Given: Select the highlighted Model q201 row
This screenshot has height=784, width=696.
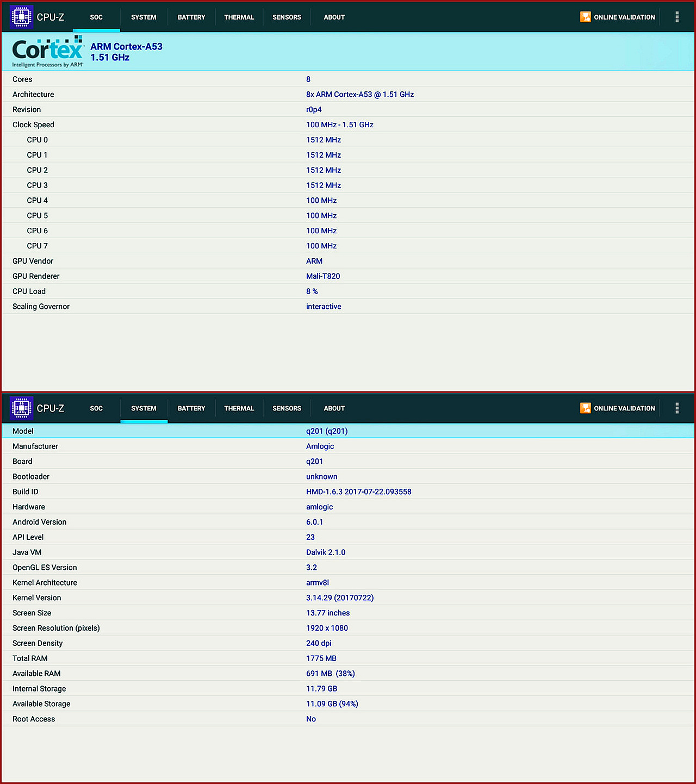Looking at the screenshot, I should pos(348,431).
